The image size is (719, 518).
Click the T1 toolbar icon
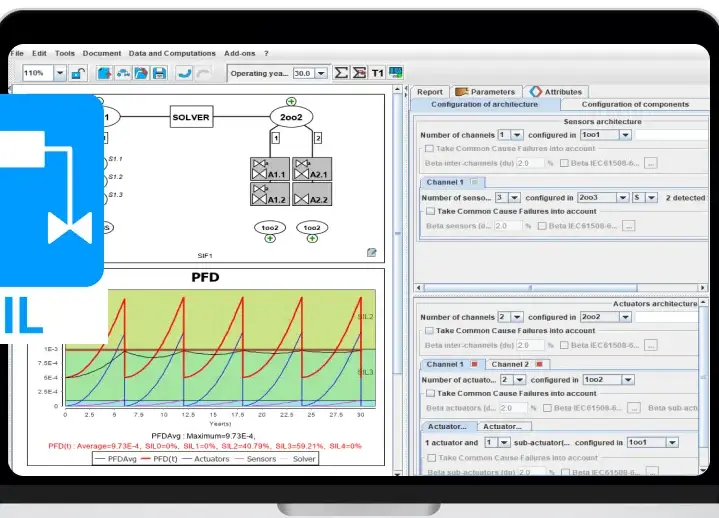[377, 73]
